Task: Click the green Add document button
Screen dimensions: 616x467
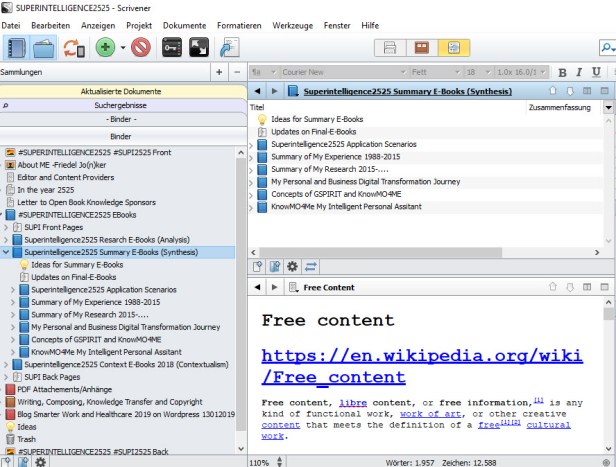Action: (105, 47)
